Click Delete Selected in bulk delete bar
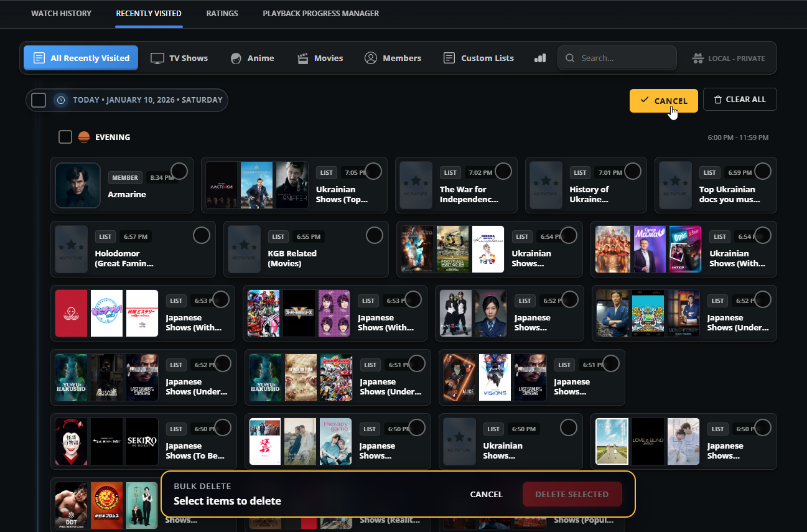The width and height of the screenshot is (807, 532). (571, 494)
